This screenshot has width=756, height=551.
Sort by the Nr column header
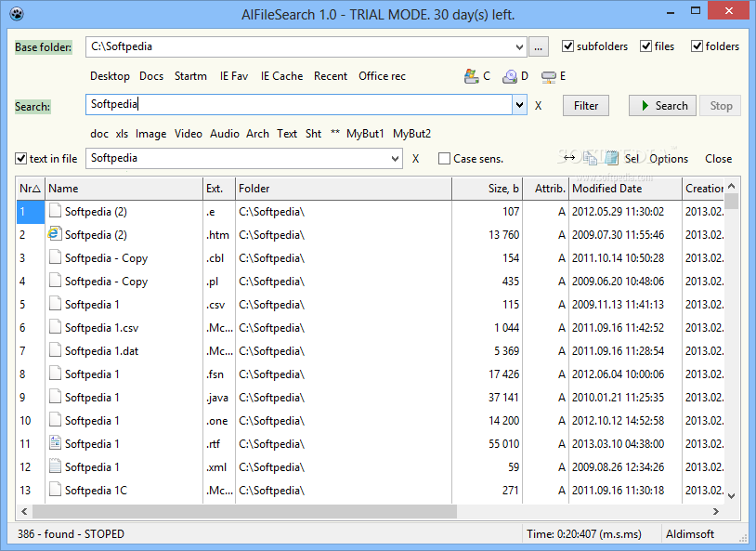[30, 189]
